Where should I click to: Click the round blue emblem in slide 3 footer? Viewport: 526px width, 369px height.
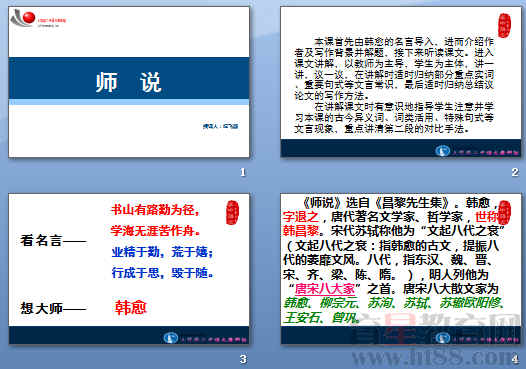coord(170,338)
